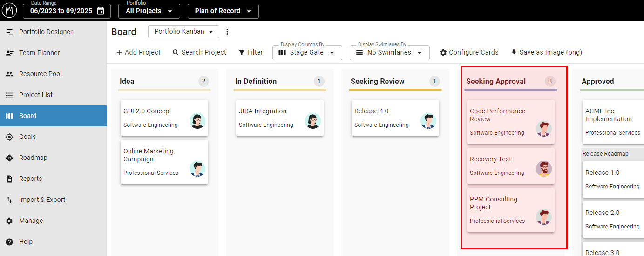Click the avatar on GUI 2.0 Concept card
Viewport: 644px width, 256px height.
pos(197,121)
